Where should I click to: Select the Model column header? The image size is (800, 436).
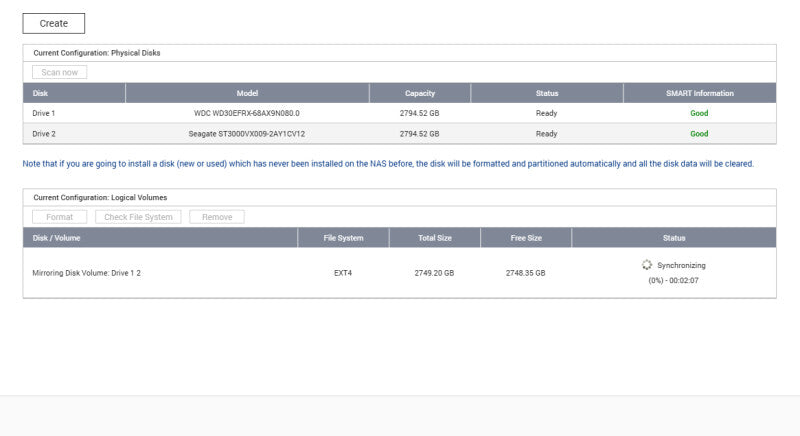pos(247,93)
